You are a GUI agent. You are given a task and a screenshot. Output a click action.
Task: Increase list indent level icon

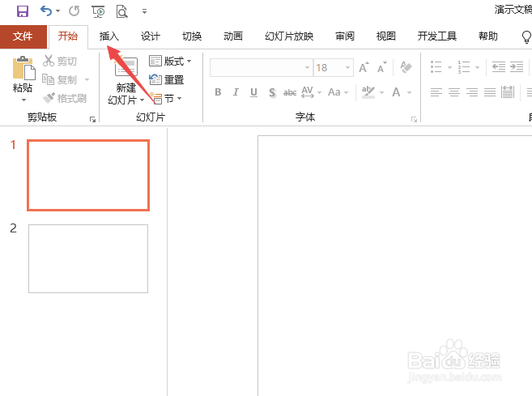(517, 67)
